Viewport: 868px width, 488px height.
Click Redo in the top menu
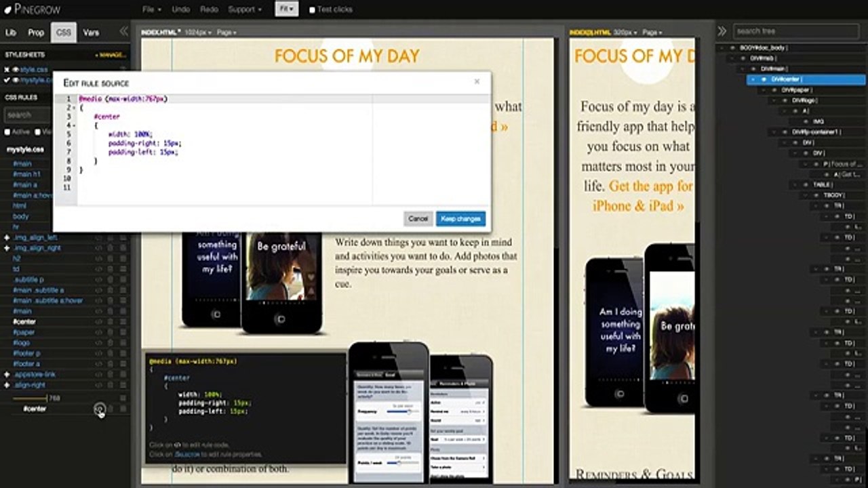tap(209, 9)
